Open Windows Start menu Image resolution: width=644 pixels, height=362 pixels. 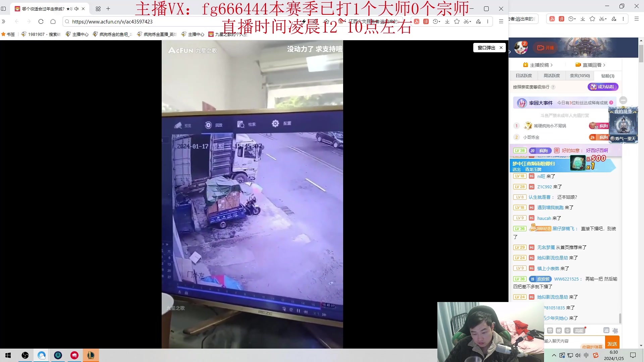(8, 355)
